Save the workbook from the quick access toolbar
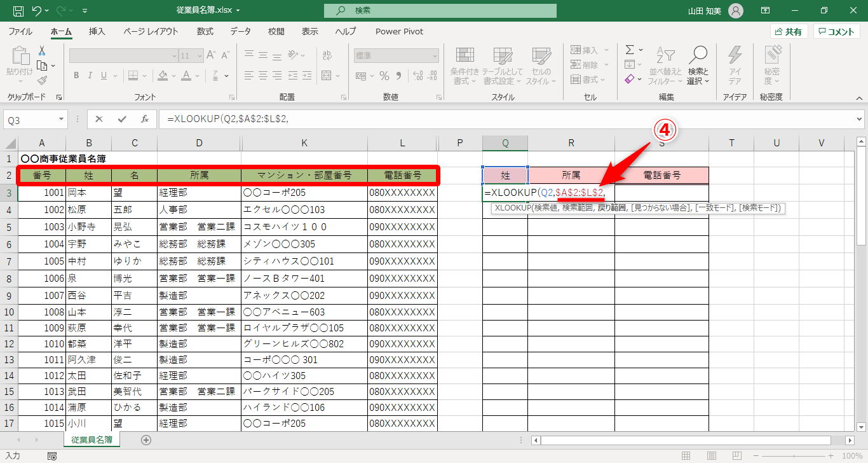The image size is (868, 463). point(18,11)
